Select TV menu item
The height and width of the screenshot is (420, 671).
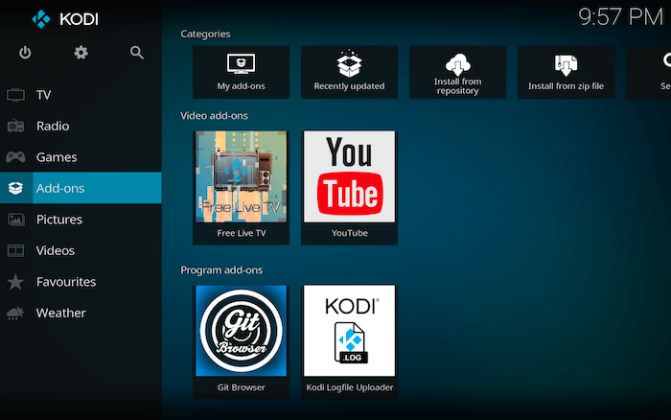tap(80, 95)
